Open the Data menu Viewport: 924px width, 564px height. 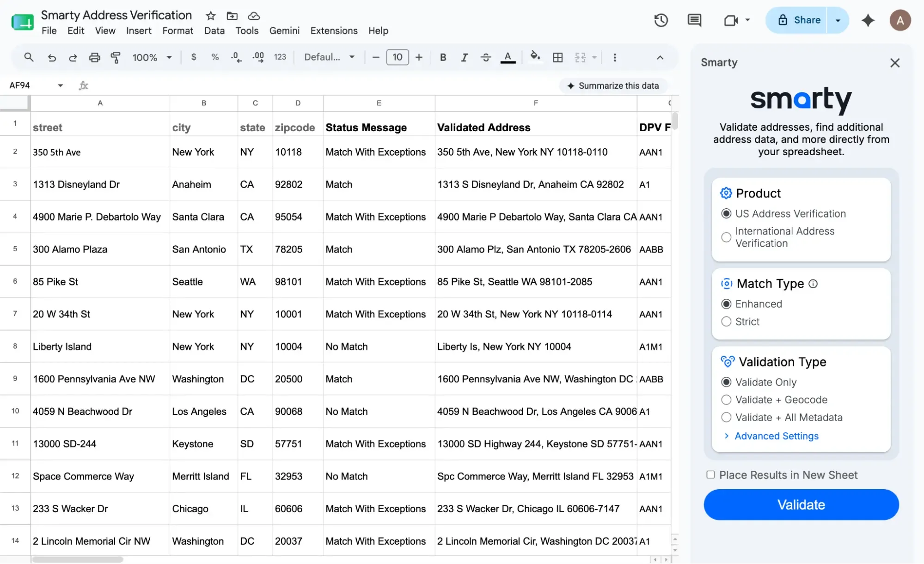(x=214, y=30)
